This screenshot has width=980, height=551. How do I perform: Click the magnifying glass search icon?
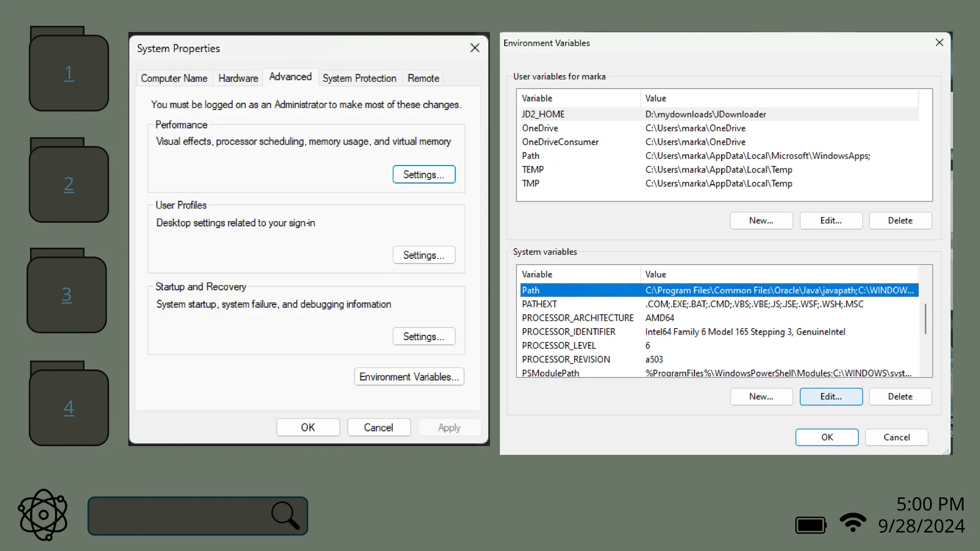286,516
